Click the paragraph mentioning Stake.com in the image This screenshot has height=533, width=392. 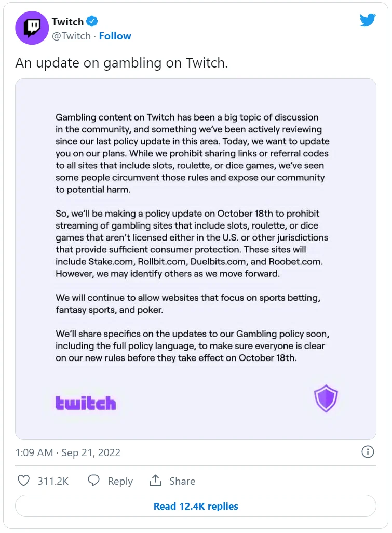pyautogui.click(x=192, y=244)
